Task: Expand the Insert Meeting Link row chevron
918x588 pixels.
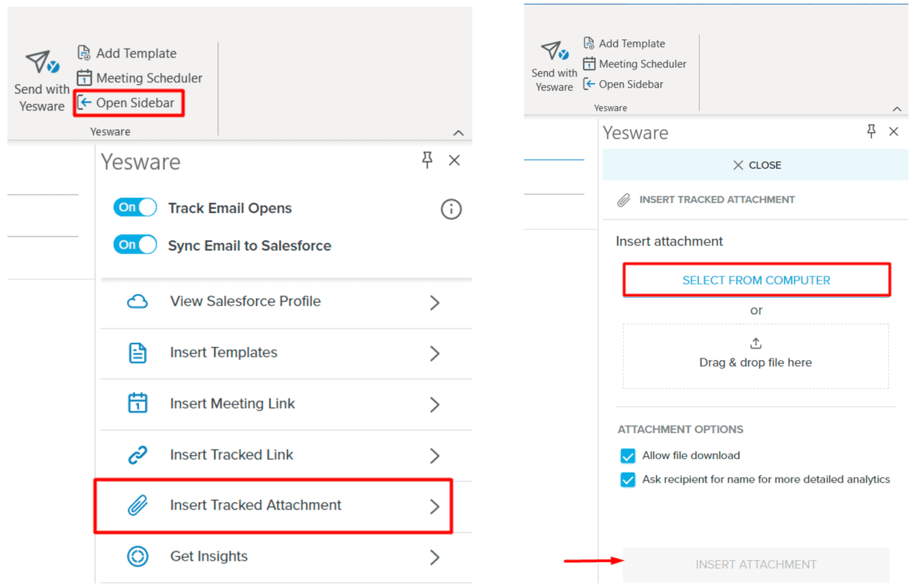Action: pos(435,404)
